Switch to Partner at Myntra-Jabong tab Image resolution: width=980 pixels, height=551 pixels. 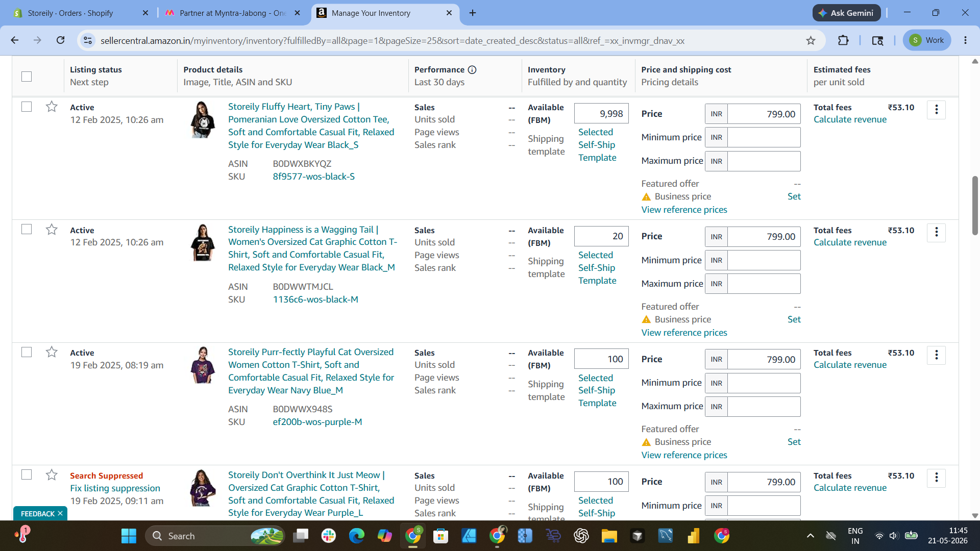[x=232, y=13]
